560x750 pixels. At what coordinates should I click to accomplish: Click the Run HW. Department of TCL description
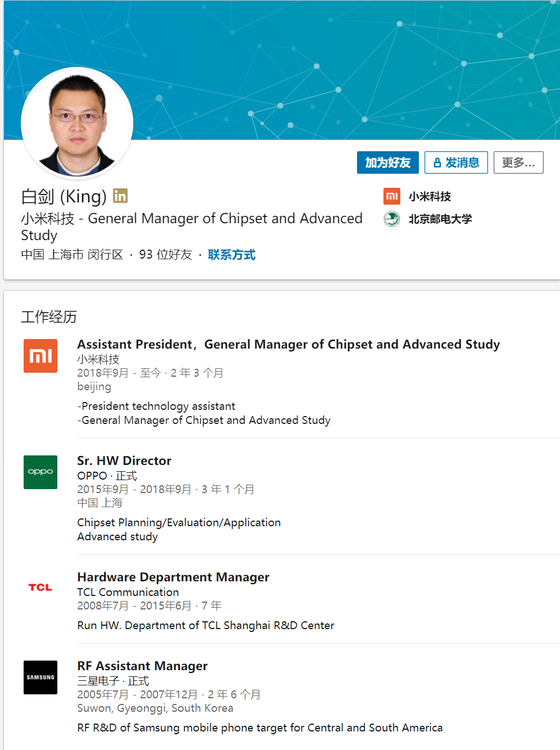(x=206, y=625)
